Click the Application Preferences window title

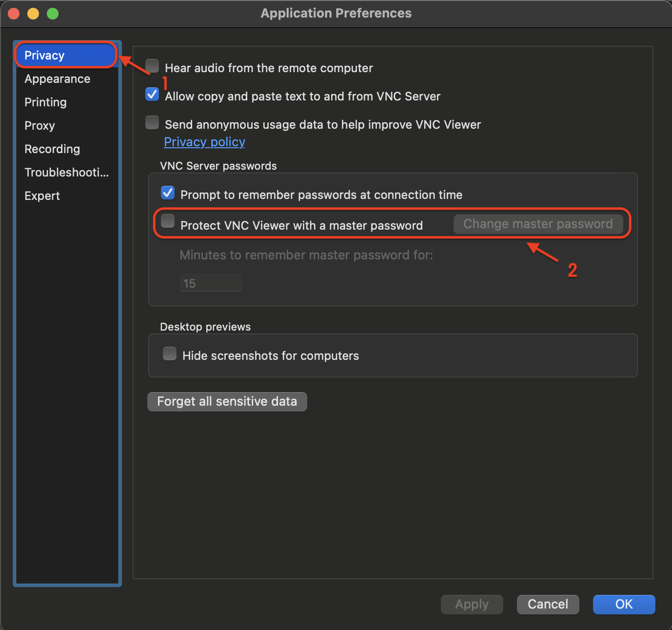336,13
